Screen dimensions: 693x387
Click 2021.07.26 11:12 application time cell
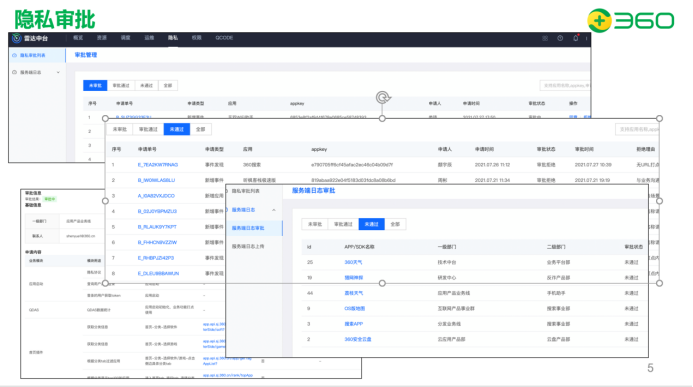(x=492, y=165)
